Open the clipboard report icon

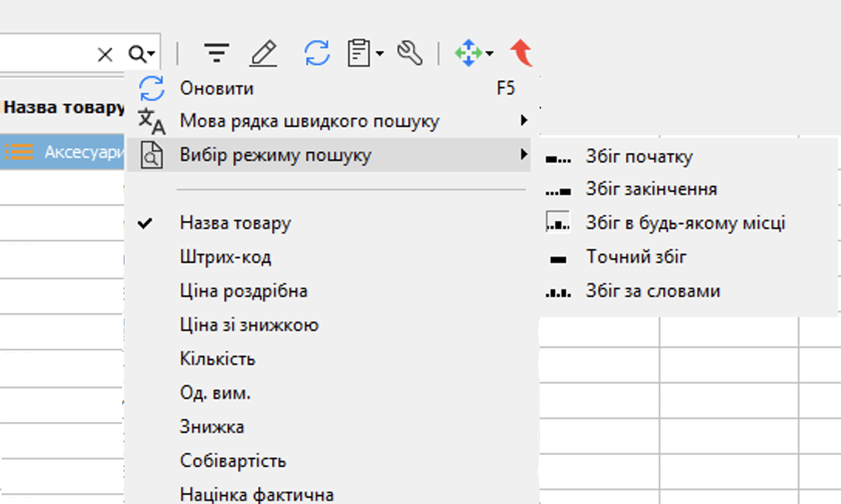[x=360, y=53]
